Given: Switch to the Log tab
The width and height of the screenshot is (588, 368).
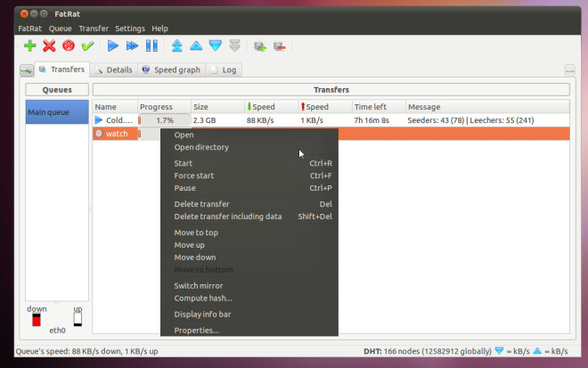Looking at the screenshot, I should [224, 70].
